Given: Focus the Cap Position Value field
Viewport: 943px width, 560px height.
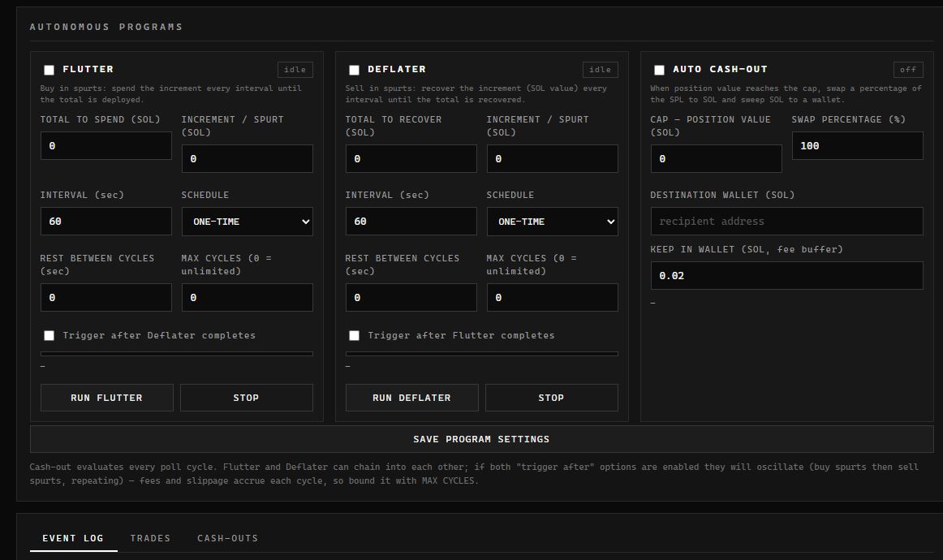Looking at the screenshot, I should pos(717,159).
